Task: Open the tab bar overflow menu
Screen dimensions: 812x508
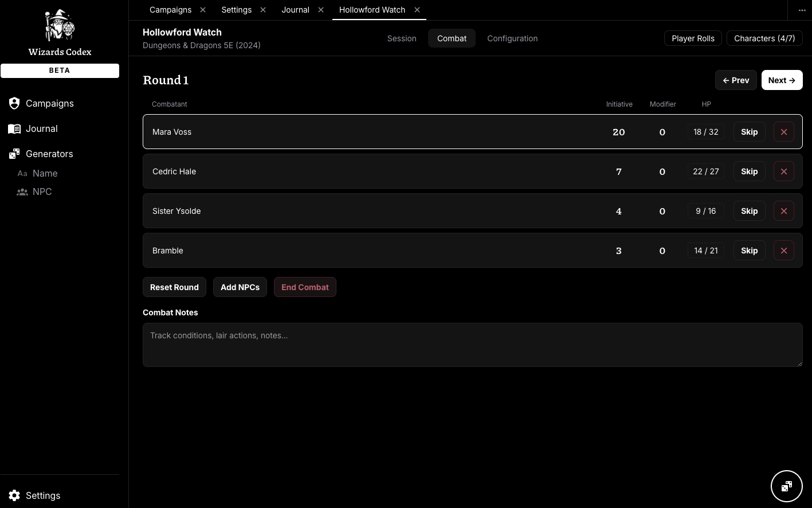Action: pos(802,10)
